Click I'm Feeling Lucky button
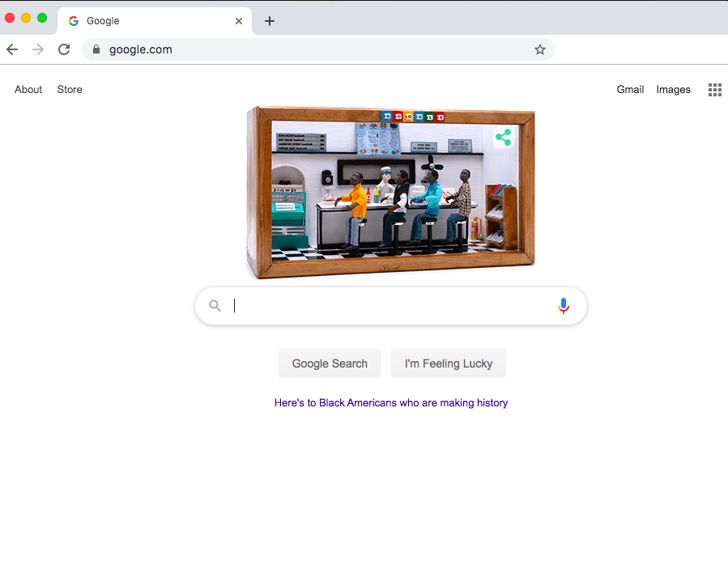This screenshot has width=728, height=561. (448, 363)
